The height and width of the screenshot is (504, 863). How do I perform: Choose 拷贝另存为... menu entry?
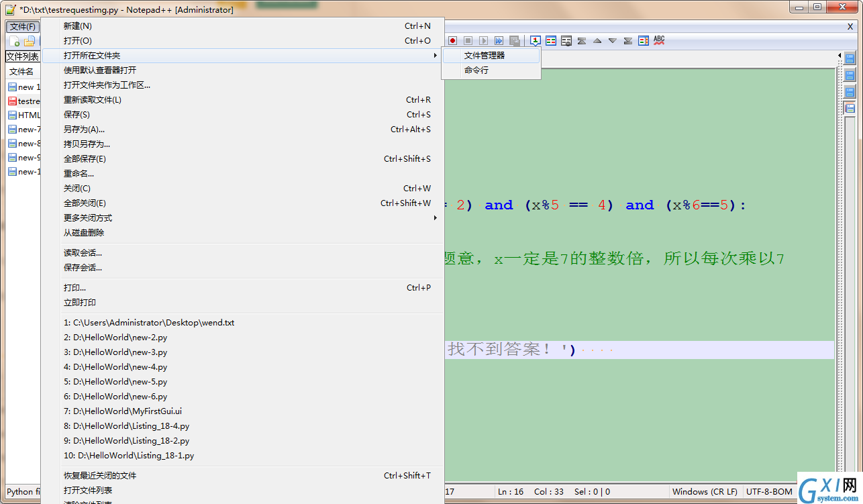click(x=243, y=144)
